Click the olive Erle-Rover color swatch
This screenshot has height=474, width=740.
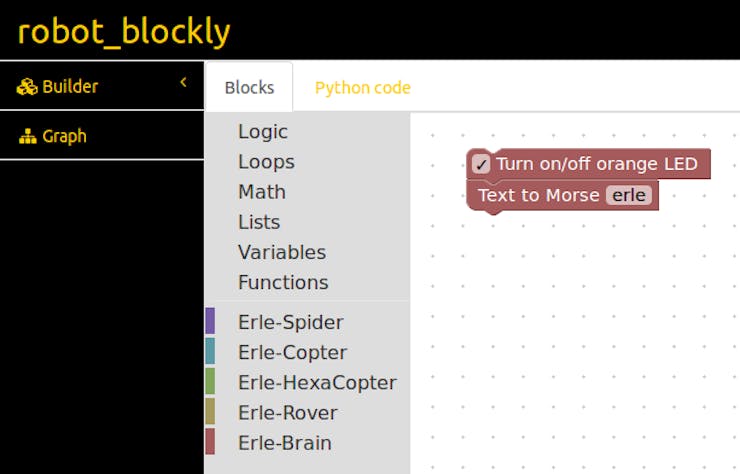210,411
